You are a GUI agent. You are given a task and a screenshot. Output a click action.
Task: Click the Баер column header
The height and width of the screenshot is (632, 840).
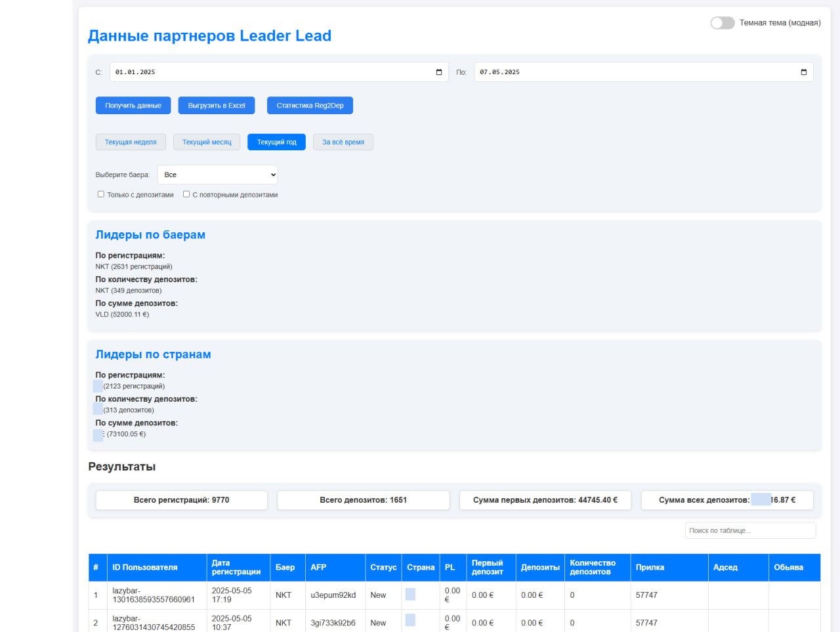click(287, 568)
